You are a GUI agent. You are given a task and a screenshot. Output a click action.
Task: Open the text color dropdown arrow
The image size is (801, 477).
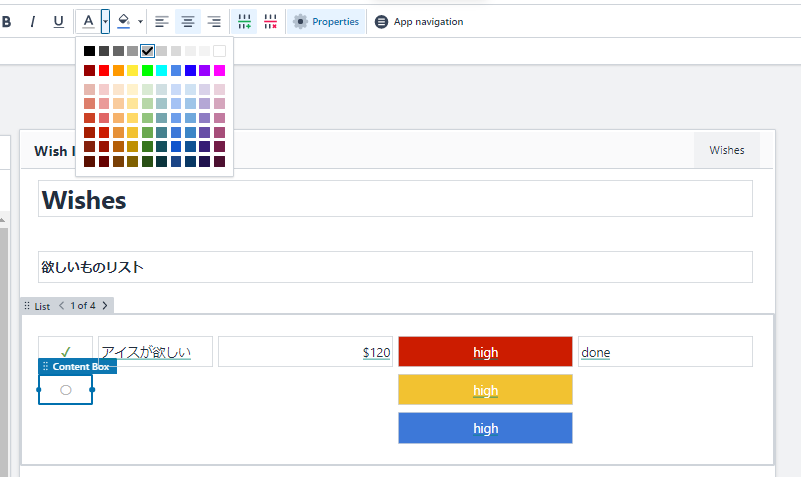105,21
